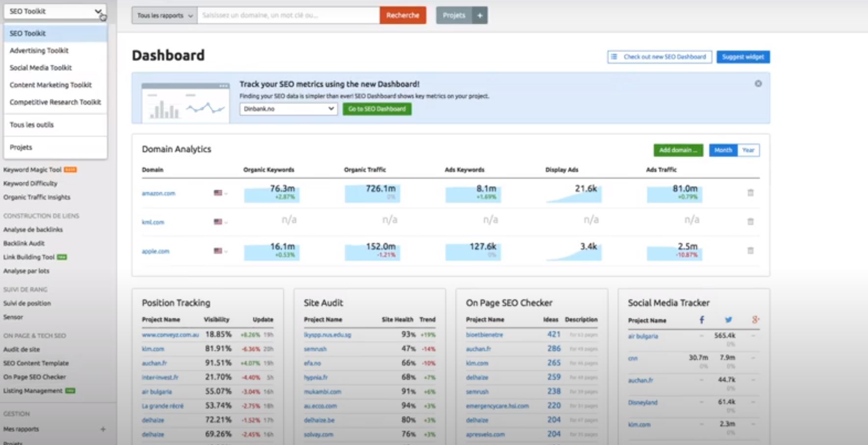The width and height of the screenshot is (868, 445).
Task: Open Backlink Audit in sidebar
Action: coord(24,243)
